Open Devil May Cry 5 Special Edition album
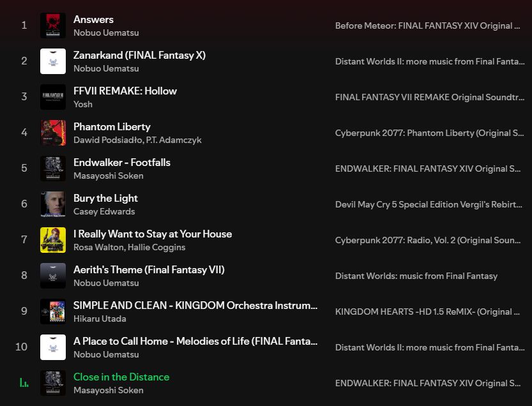Screen dimensions: 532x406 pos(429,204)
